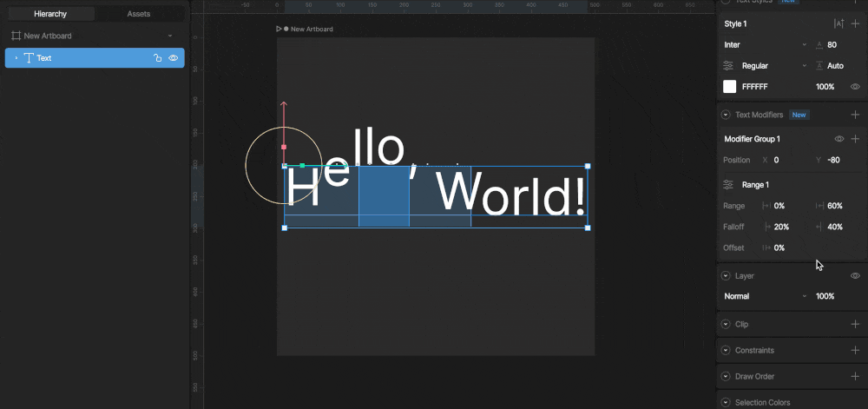The height and width of the screenshot is (409, 868).
Task: Add Constraints with the plus icon
Action: click(855, 350)
